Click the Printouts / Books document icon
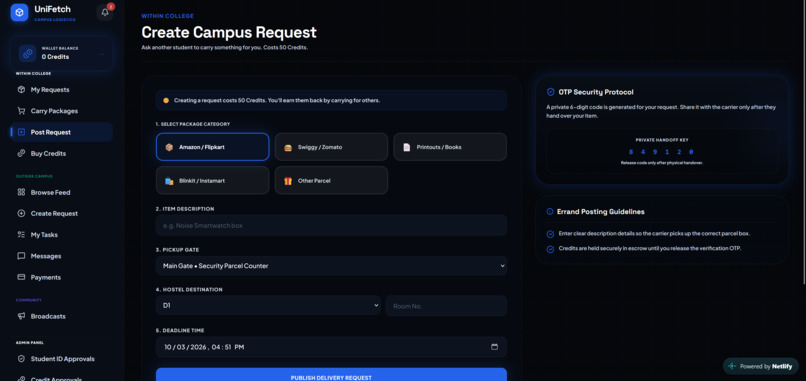Viewport: 806px width, 381px height. 407,147
